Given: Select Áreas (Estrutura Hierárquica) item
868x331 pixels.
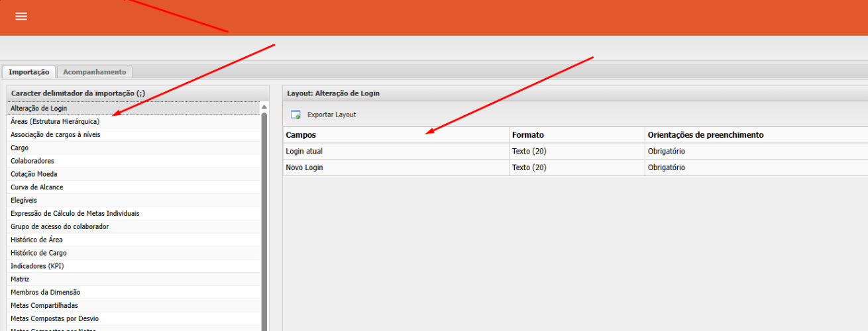Looking at the screenshot, I should click(55, 122).
